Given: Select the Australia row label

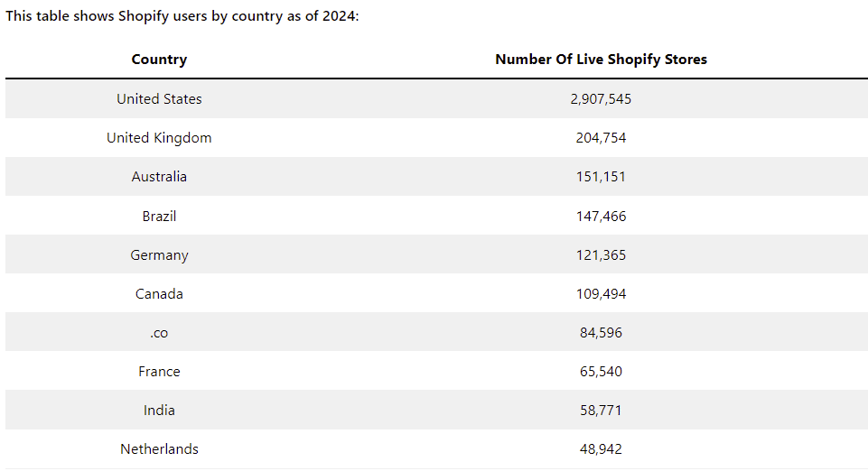Looking at the screenshot, I should (159, 177).
